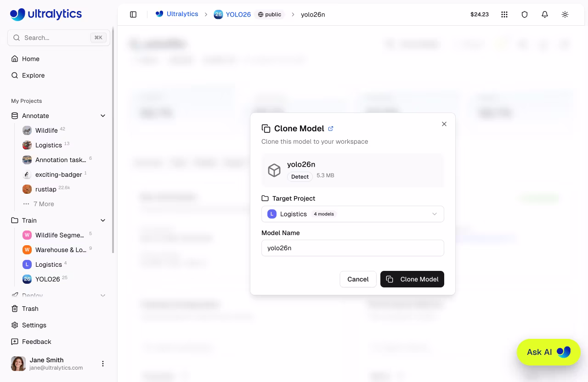The width and height of the screenshot is (588, 382).
Task: Click the YOLO26 project icon in sidebar
Action: (x=27, y=279)
